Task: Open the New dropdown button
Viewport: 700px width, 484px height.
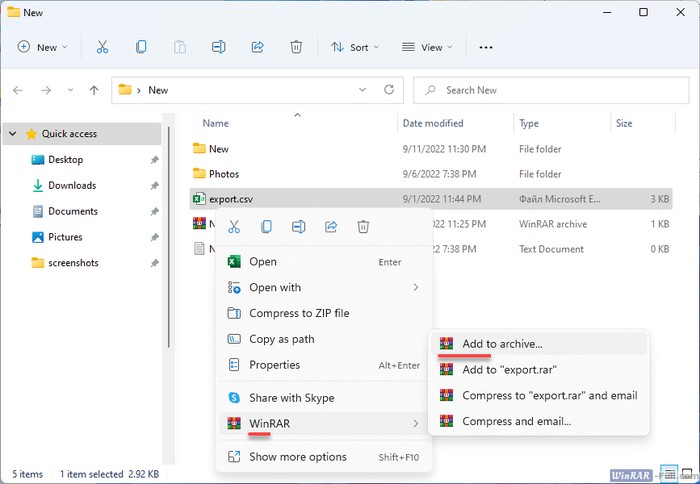Action: pyautogui.click(x=43, y=47)
